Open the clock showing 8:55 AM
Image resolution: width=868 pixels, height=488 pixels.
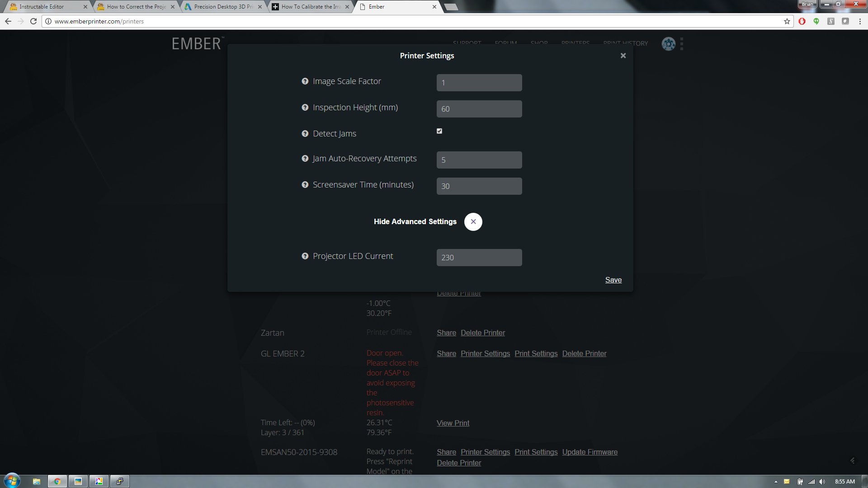[x=844, y=482]
